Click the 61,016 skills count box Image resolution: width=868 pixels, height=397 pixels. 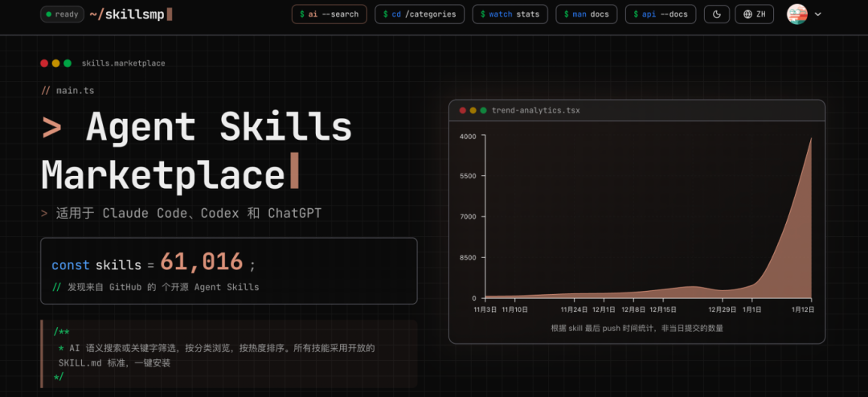pyautogui.click(x=228, y=271)
